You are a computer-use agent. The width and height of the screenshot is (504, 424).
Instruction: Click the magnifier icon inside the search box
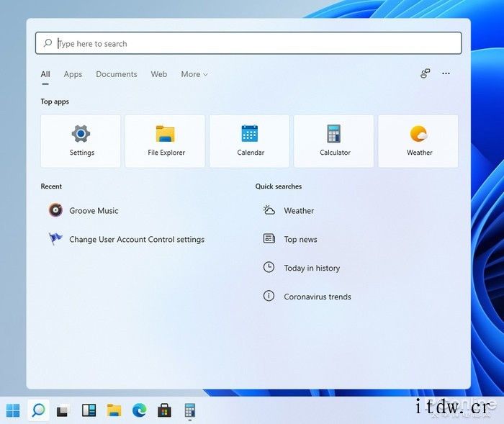point(48,42)
